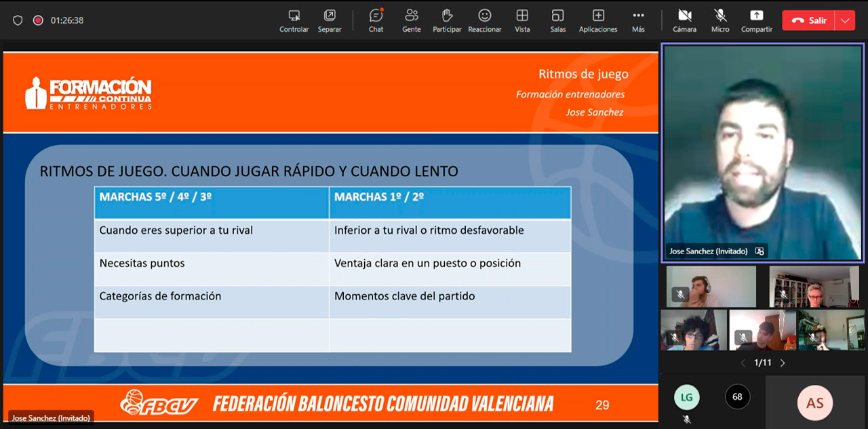This screenshot has width=868, height=429.
Task: Leave meeting with Salir button
Action: [x=808, y=20]
